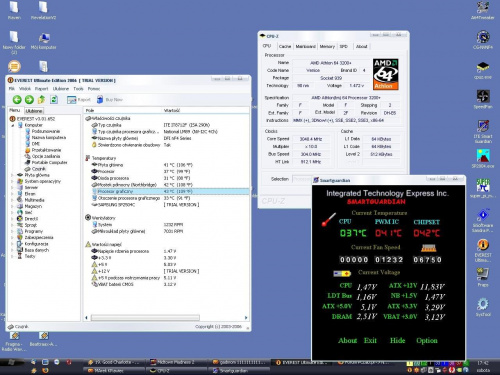The width and height of the screenshot is (500, 375).
Task: Expand the Ekran tree node
Action: click(13, 194)
